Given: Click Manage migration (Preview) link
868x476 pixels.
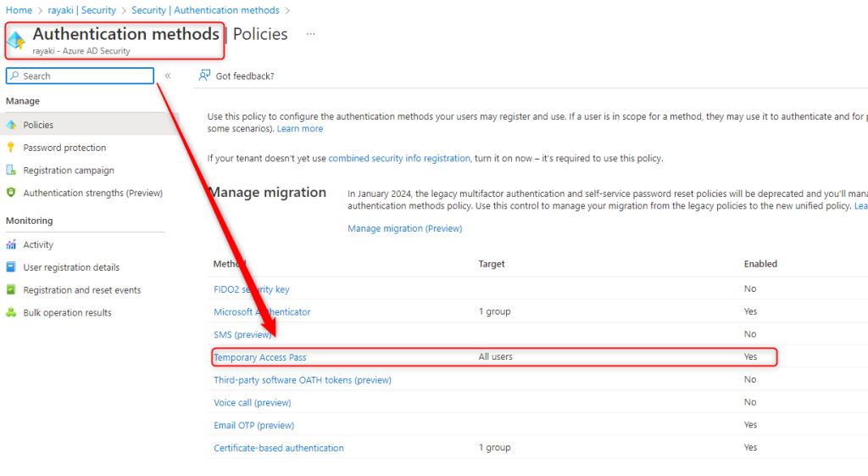Looking at the screenshot, I should tap(404, 228).
